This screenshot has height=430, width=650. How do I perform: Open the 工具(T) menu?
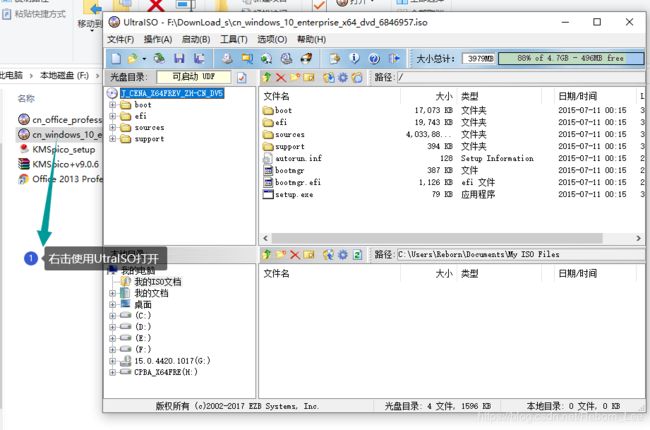click(x=234, y=39)
